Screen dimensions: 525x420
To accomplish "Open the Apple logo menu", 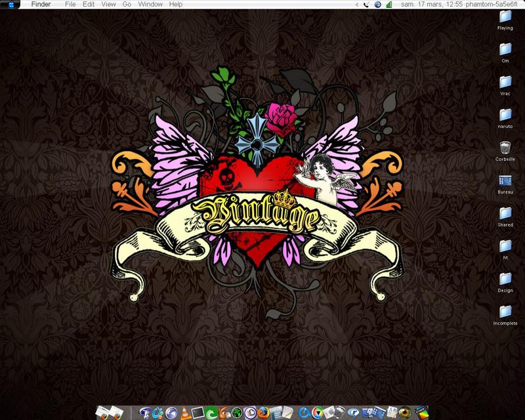I will point(10,5).
